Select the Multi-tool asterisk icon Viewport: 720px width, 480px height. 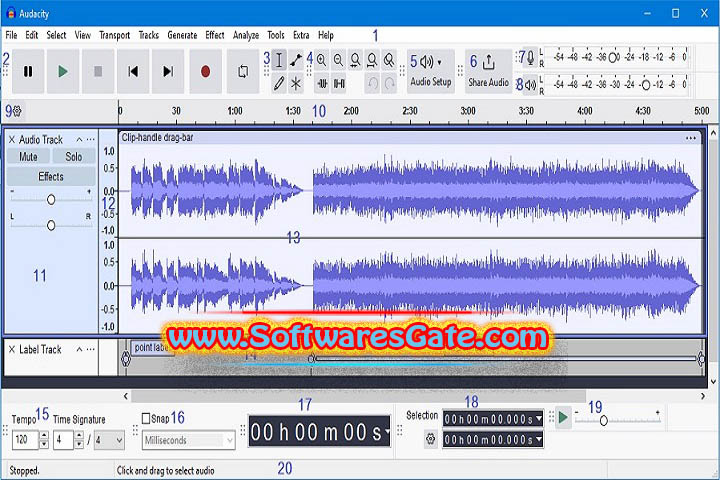[296, 84]
